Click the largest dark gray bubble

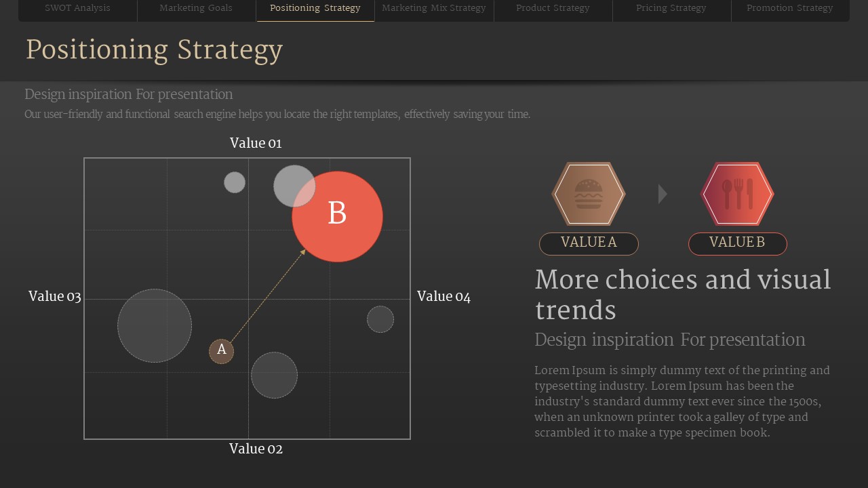coord(155,326)
